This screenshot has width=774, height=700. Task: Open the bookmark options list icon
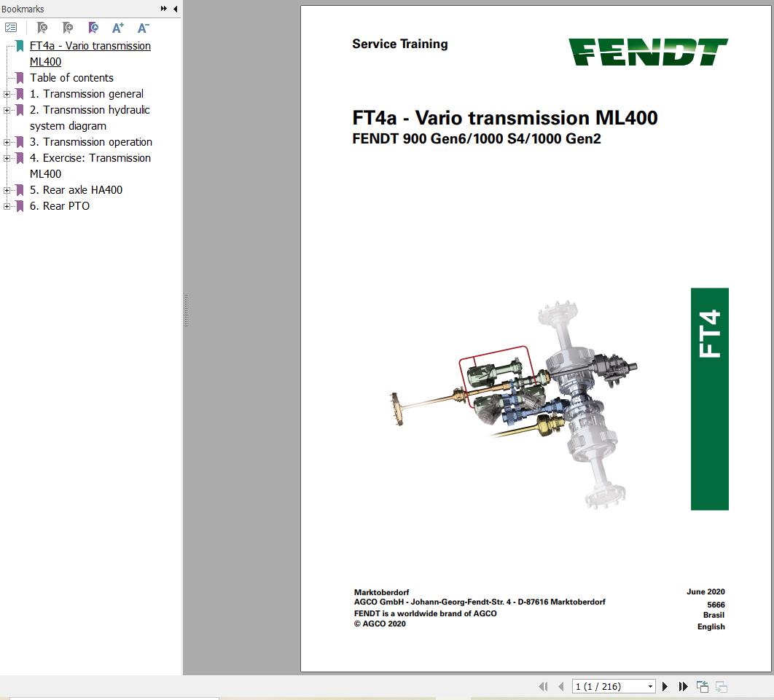10,28
